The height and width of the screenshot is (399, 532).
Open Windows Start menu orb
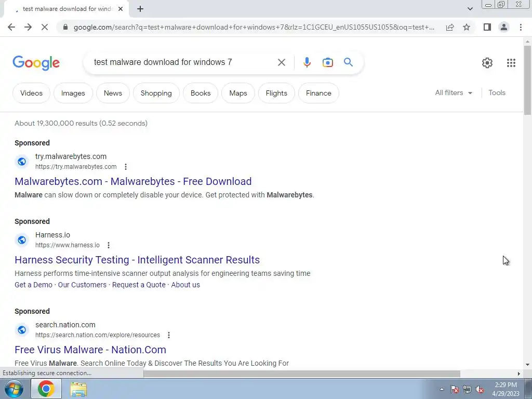pos(14,389)
